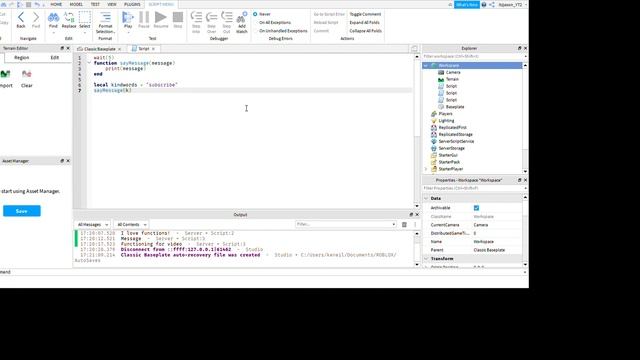The width and height of the screenshot is (640, 360).
Task: Click Toggle Comment action
Action: (365, 14)
